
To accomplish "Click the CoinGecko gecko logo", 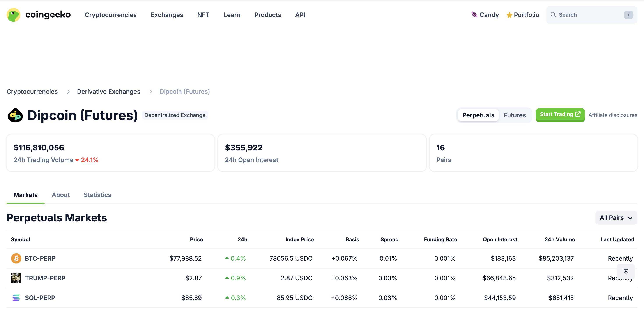I will tap(14, 15).
